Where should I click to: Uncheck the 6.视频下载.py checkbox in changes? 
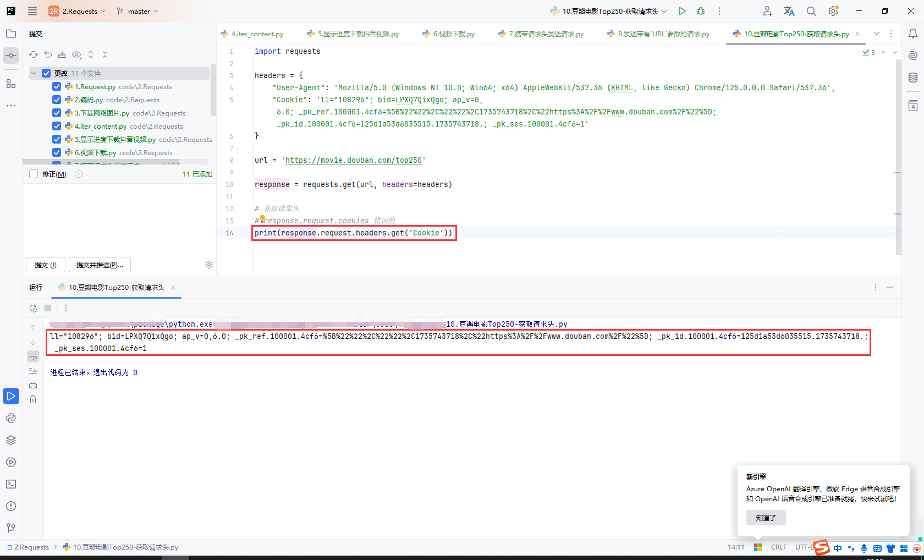click(57, 152)
